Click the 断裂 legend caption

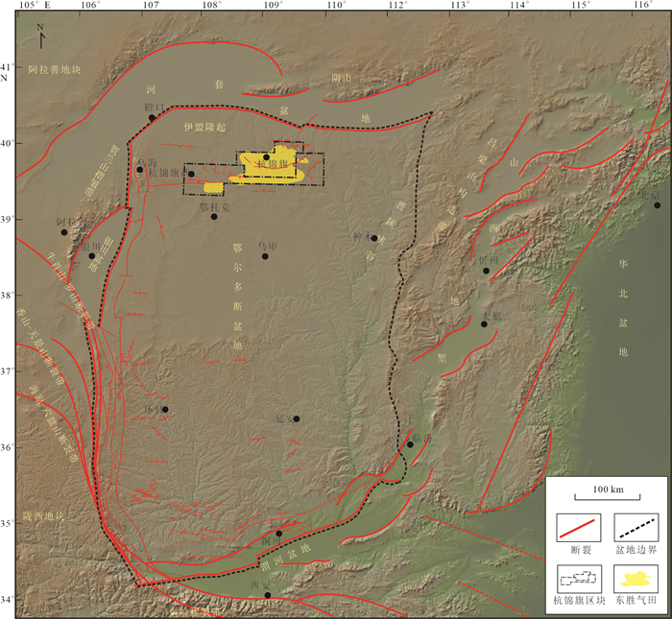coord(581,550)
